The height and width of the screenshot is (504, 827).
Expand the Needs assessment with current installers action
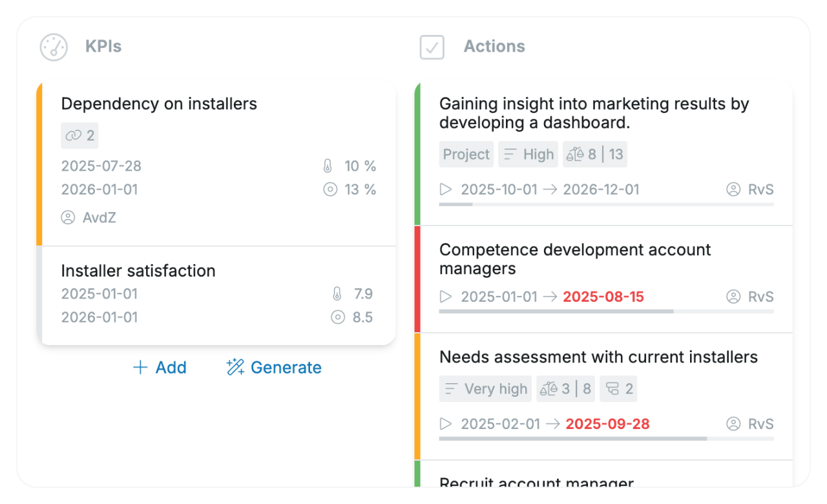click(446, 424)
